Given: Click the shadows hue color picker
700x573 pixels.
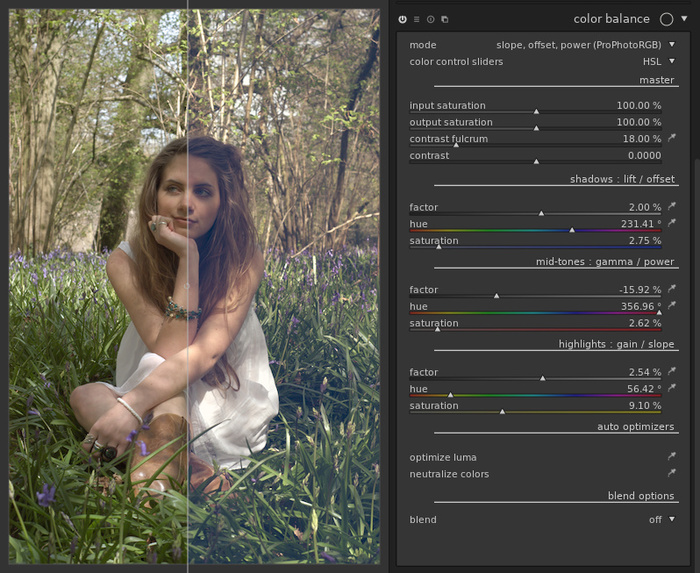Looking at the screenshot, I should 672,223.
